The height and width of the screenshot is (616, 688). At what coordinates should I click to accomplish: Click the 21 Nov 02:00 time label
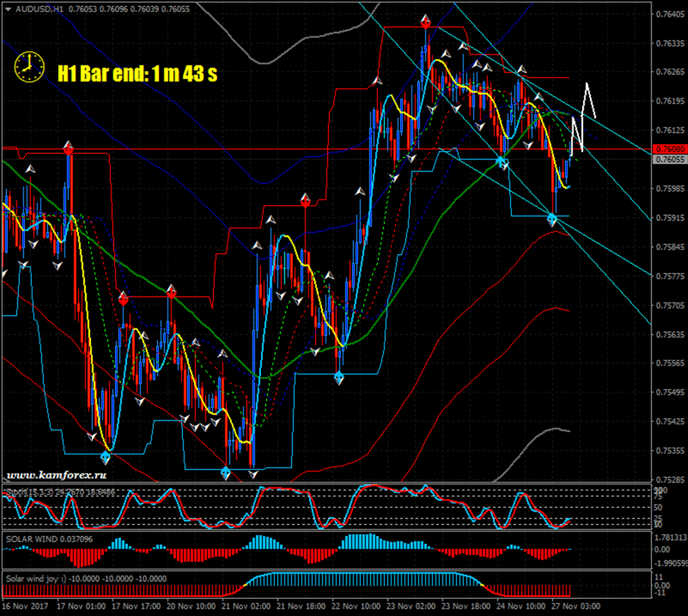coord(245,606)
